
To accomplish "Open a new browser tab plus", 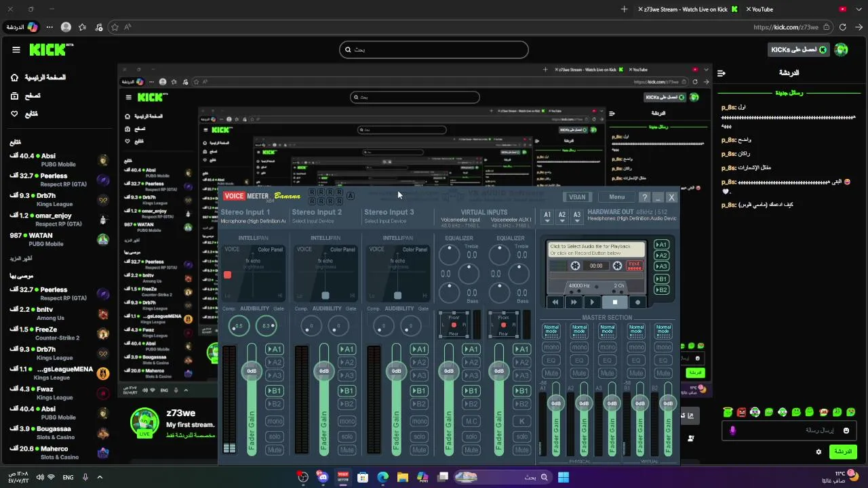I will coord(624,9).
